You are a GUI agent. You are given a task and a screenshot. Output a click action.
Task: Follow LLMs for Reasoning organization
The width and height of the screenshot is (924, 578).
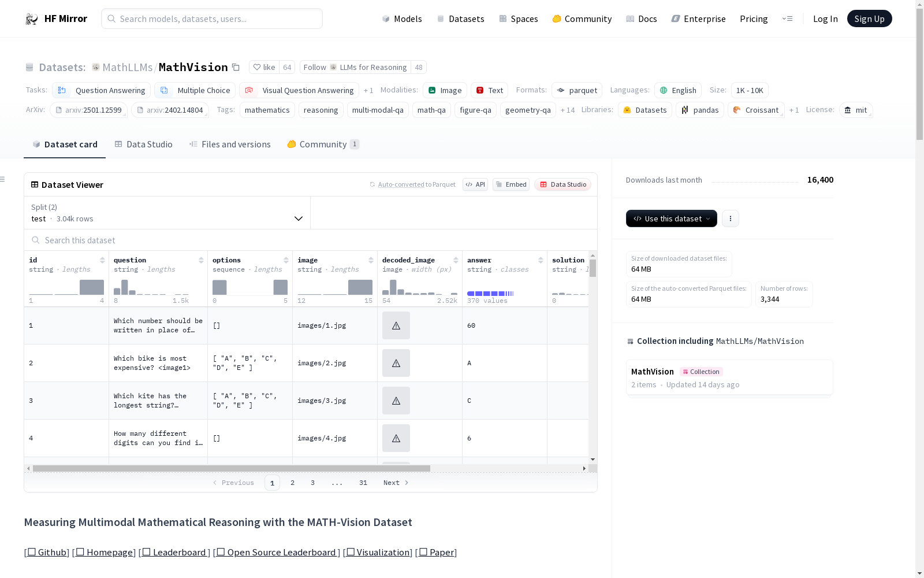pos(355,67)
